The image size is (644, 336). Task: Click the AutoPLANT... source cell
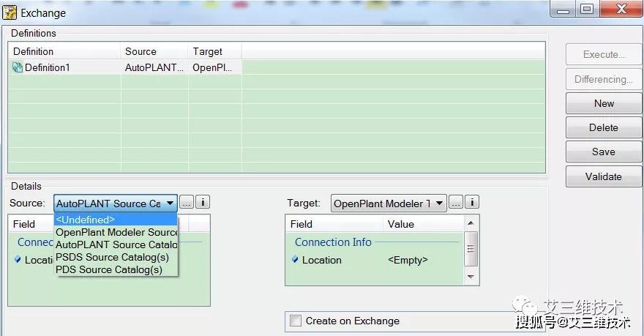[x=154, y=67]
